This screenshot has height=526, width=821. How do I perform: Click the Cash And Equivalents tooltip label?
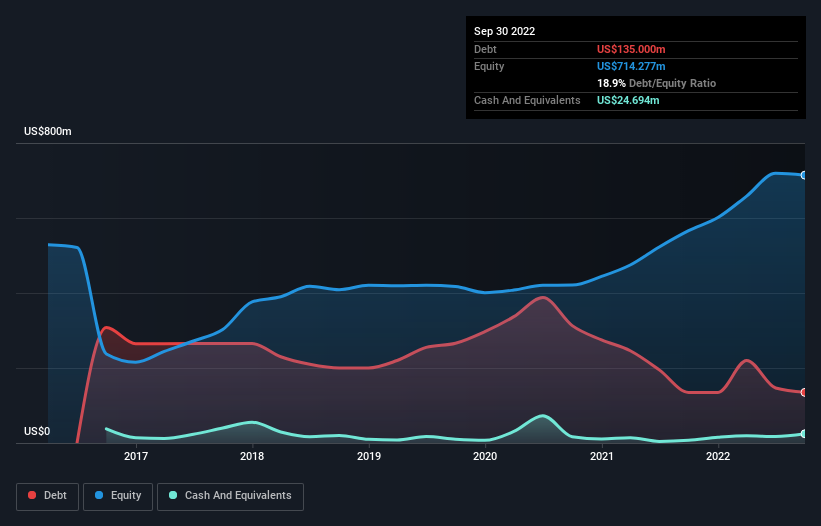tap(527, 100)
